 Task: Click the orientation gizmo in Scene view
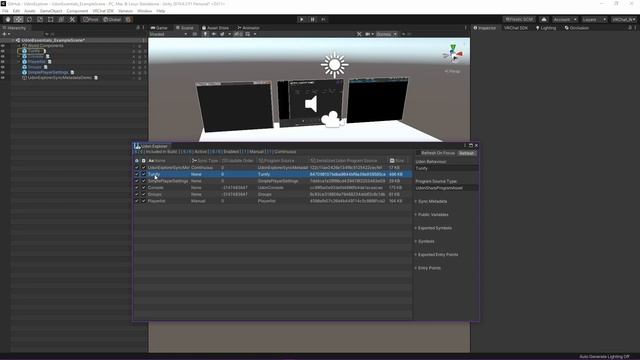453,54
